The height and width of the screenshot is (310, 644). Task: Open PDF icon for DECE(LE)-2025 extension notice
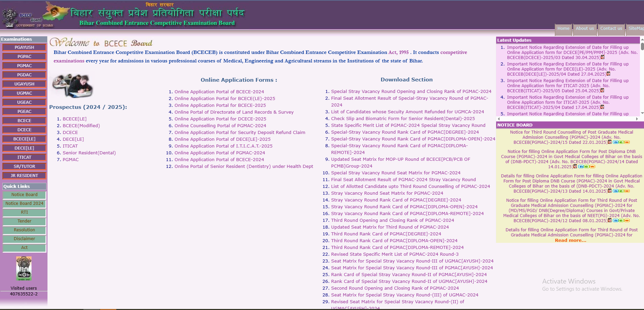point(608,74)
